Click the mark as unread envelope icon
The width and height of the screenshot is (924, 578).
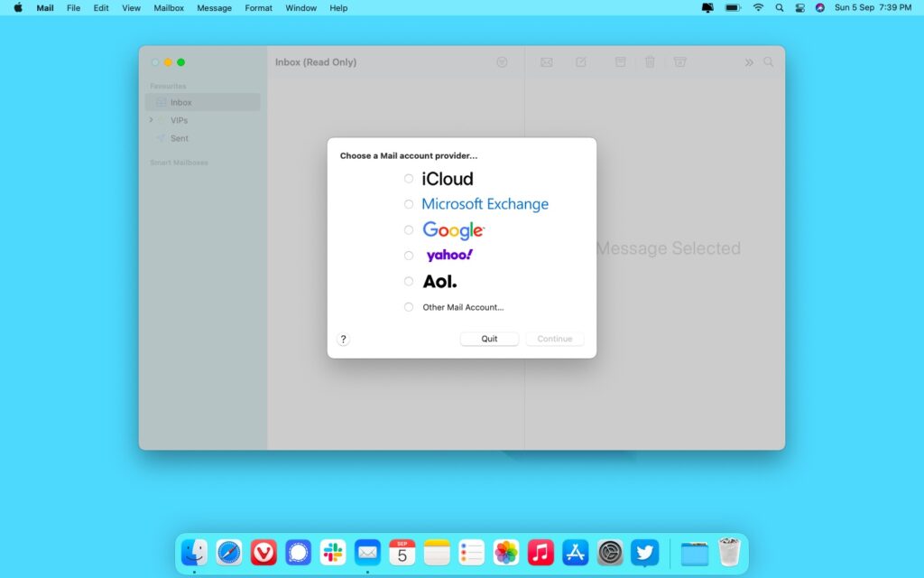[x=546, y=61]
